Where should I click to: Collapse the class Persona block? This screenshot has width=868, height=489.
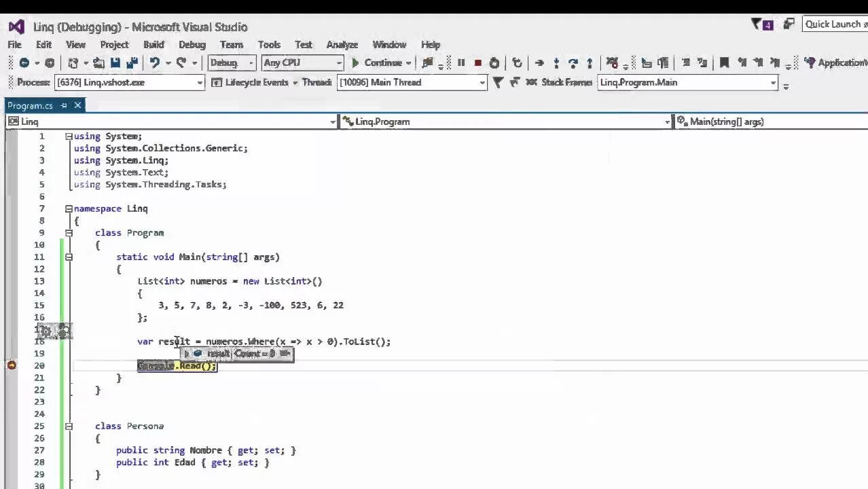69,427
